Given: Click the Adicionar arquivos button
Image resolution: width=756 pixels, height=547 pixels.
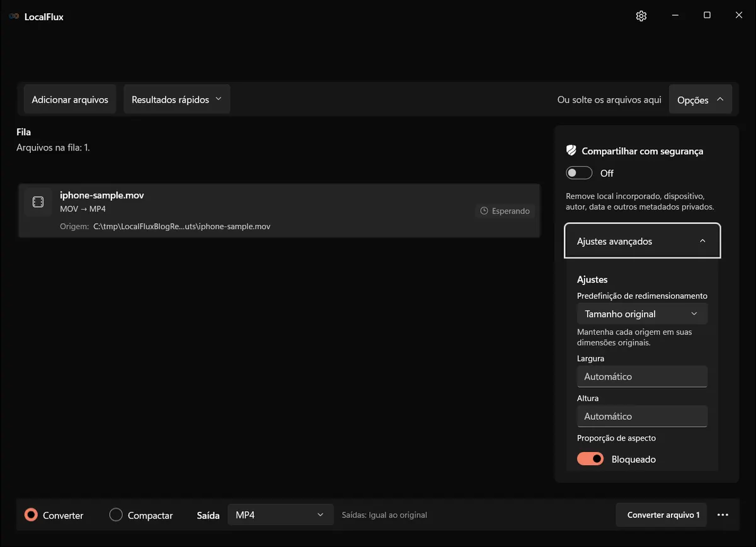Looking at the screenshot, I should [x=70, y=99].
